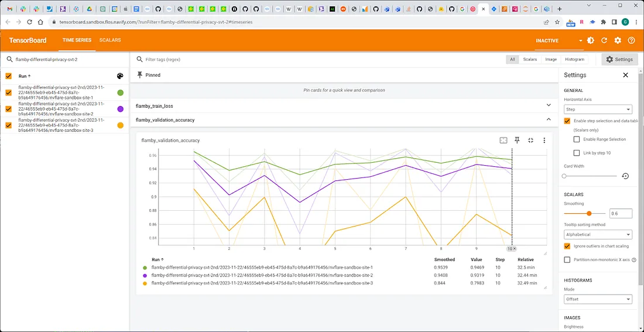644x332 pixels.
Task: Click the Settings button above panel
Action: click(619, 60)
